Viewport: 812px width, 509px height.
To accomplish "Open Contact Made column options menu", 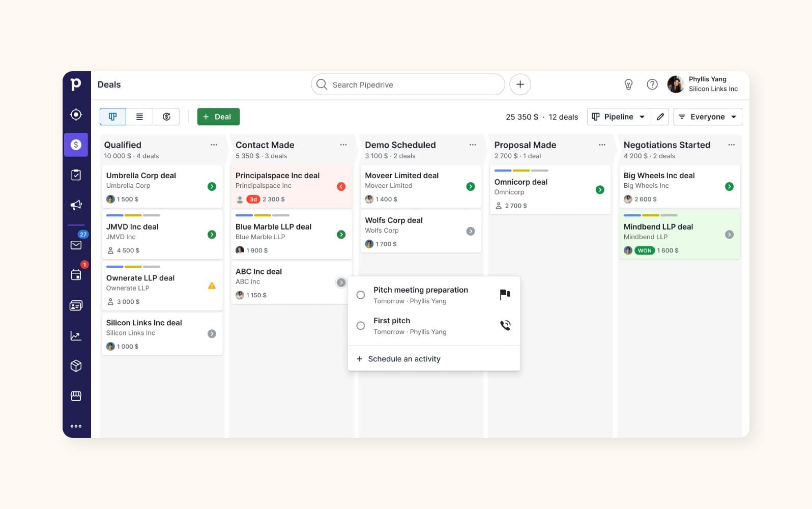I will click(x=343, y=145).
